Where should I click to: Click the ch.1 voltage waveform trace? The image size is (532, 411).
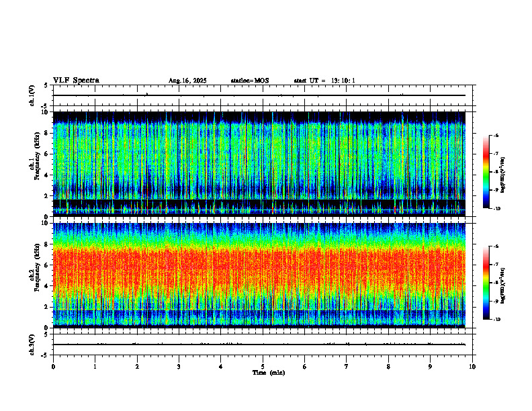point(259,95)
